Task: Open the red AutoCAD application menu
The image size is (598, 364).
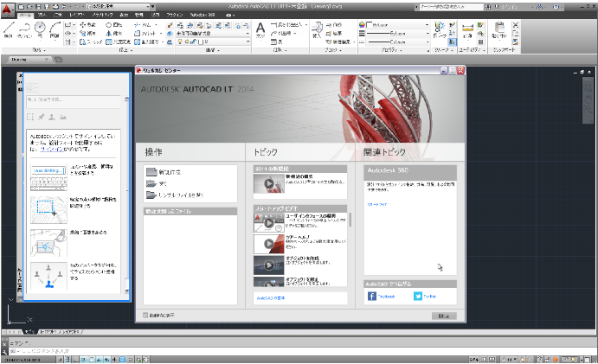Action: coord(6,10)
